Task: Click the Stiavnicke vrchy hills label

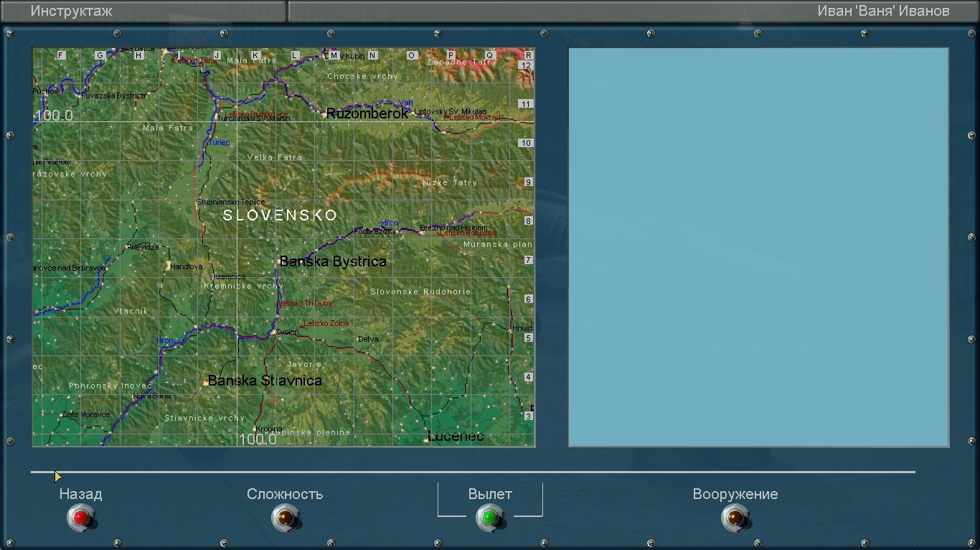Action: (x=205, y=418)
